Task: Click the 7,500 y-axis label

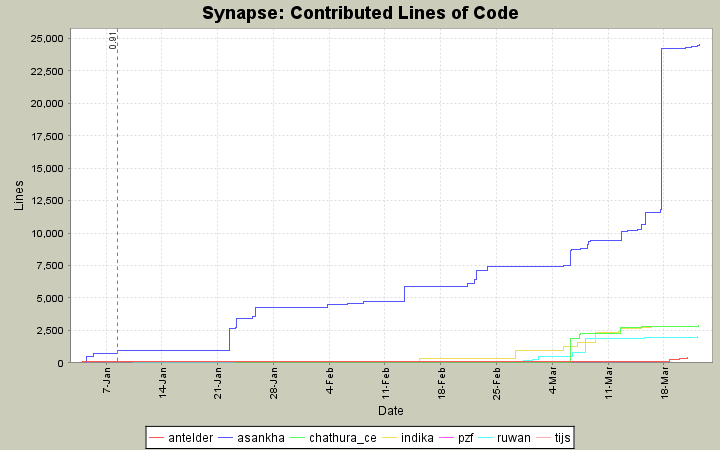Action: point(50,265)
